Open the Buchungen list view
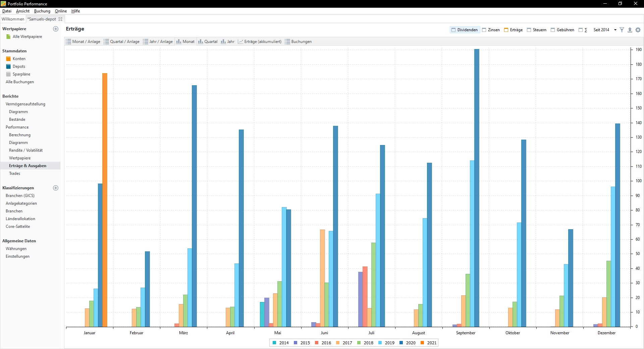The image size is (644, 349). pos(298,42)
